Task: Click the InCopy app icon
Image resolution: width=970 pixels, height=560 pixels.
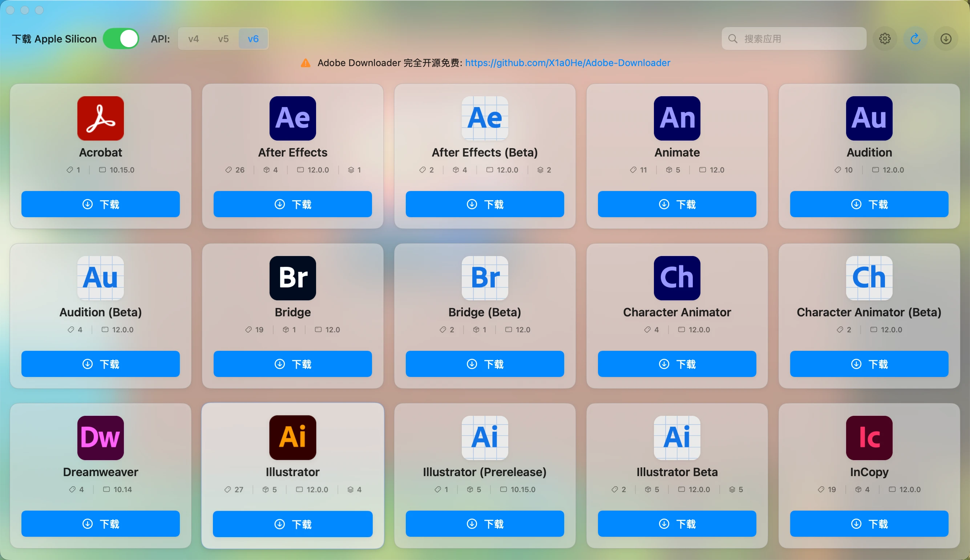Action: (x=869, y=438)
